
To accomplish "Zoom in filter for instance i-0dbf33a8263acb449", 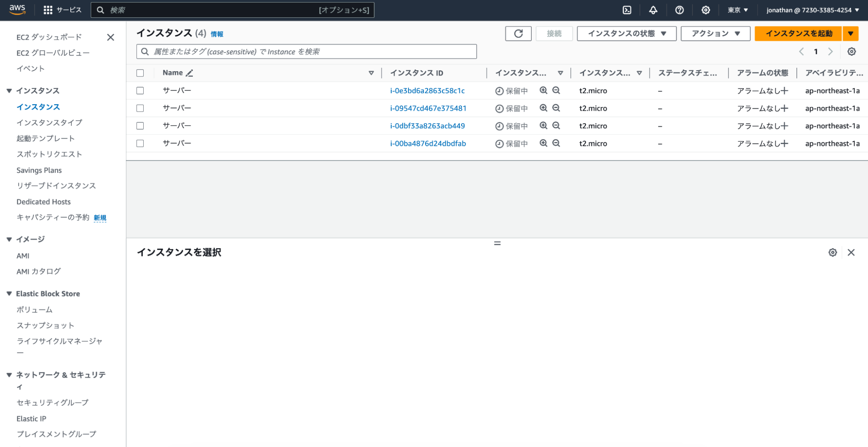I will click(x=543, y=125).
